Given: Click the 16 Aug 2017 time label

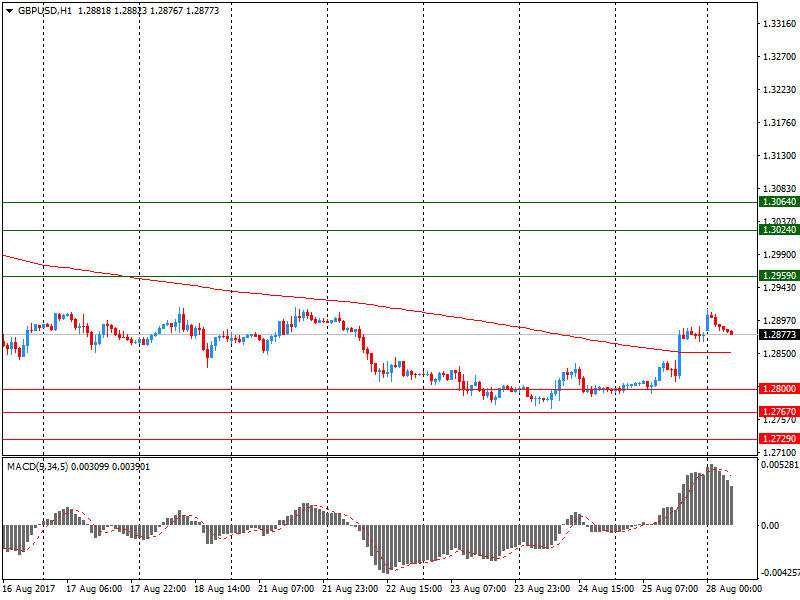Looking at the screenshot, I should click(28, 589).
